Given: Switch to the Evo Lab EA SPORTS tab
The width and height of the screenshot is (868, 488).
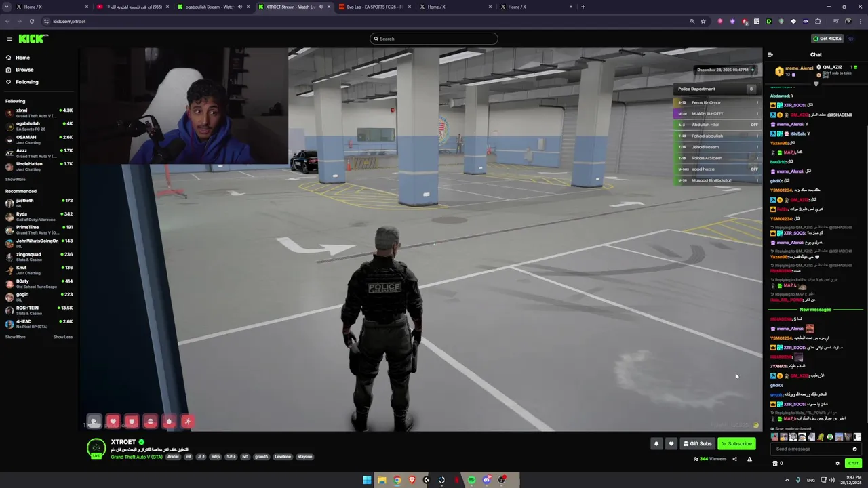Looking at the screenshot, I should 374,7.
